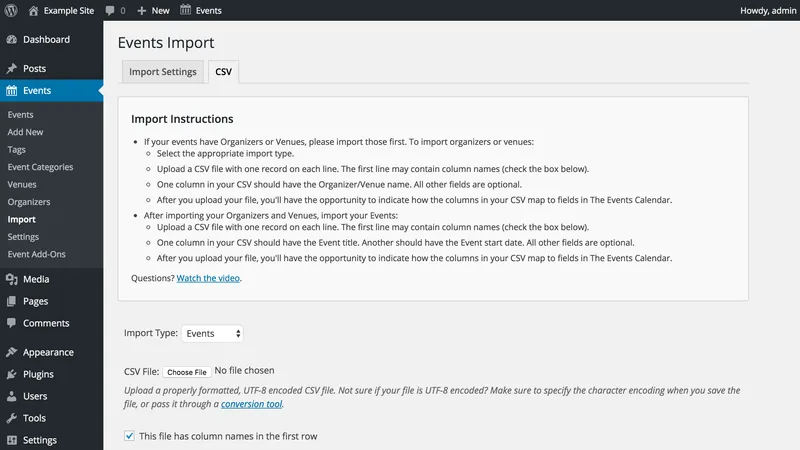The height and width of the screenshot is (450, 800).
Task: Open the Import Type dropdown
Action: [212, 333]
